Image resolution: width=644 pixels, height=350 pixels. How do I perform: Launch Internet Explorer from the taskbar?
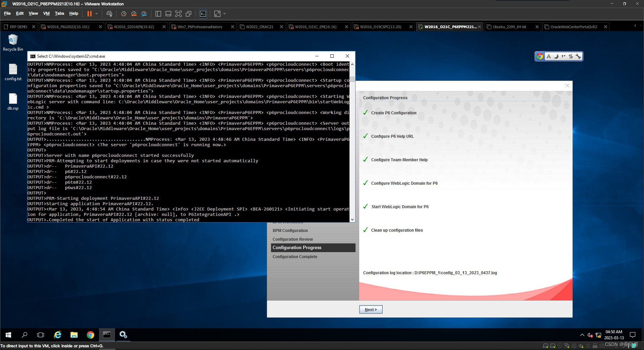point(58,335)
